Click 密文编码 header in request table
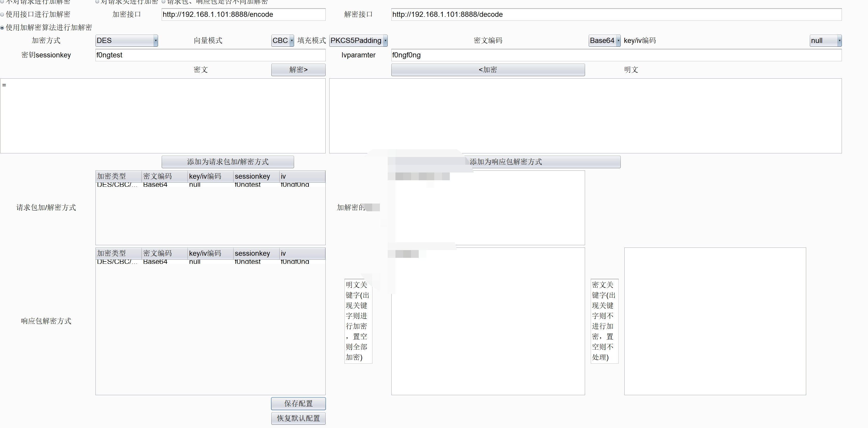868x428 pixels. pos(164,176)
